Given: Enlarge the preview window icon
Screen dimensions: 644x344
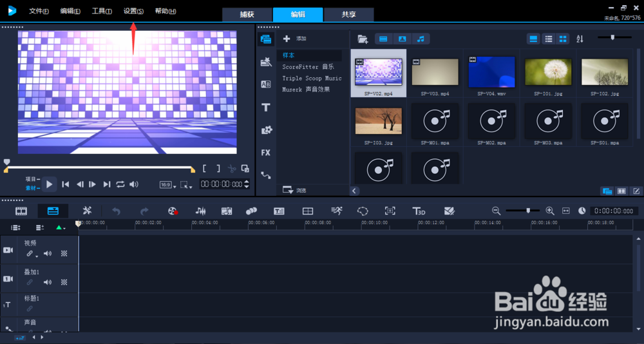Looking at the screenshot, I should coord(245,169).
